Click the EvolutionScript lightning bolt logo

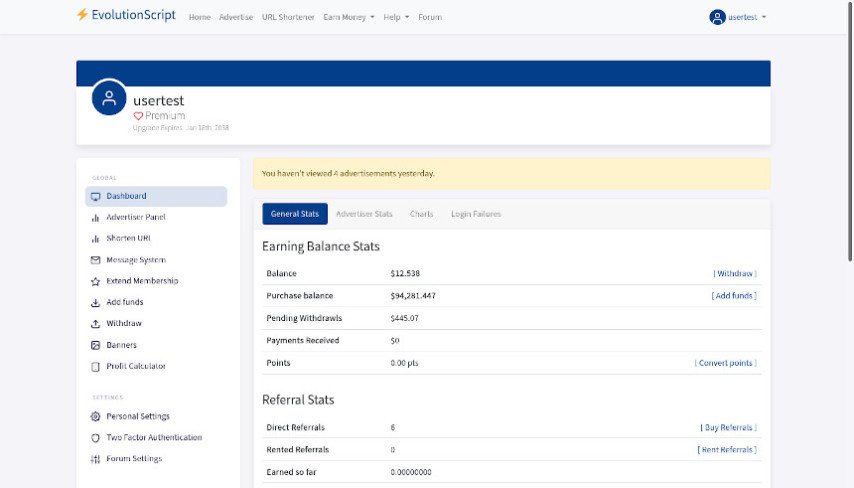(x=82, y=15)
